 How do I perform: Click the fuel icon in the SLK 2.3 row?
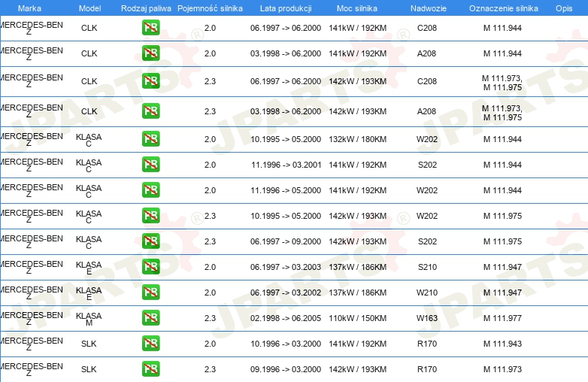pos(150,369)
